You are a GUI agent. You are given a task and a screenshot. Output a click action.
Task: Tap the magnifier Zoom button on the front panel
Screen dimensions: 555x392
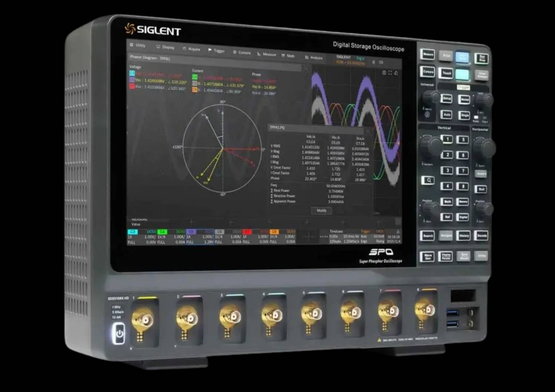[428, 180]
